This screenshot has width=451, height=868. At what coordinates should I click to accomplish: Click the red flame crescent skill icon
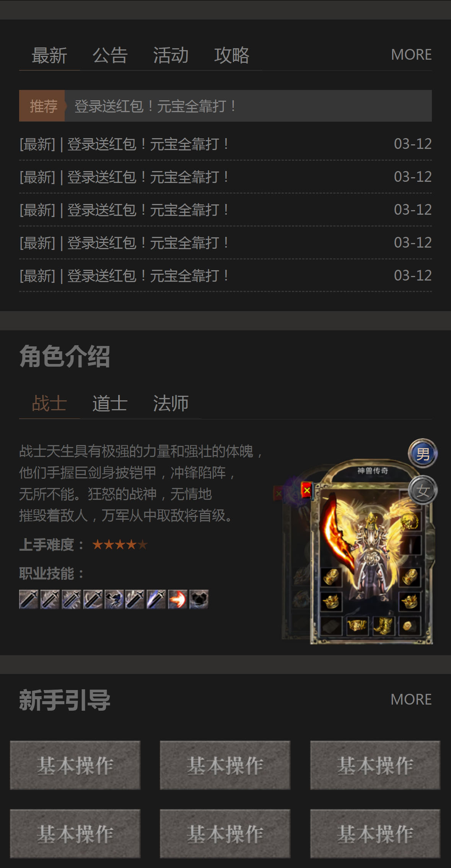(177, 599)
